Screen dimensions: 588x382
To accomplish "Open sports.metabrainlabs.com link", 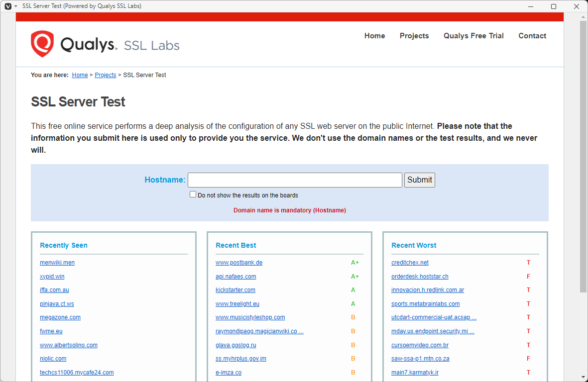I will pyautogui.click(x=425, y=304).
